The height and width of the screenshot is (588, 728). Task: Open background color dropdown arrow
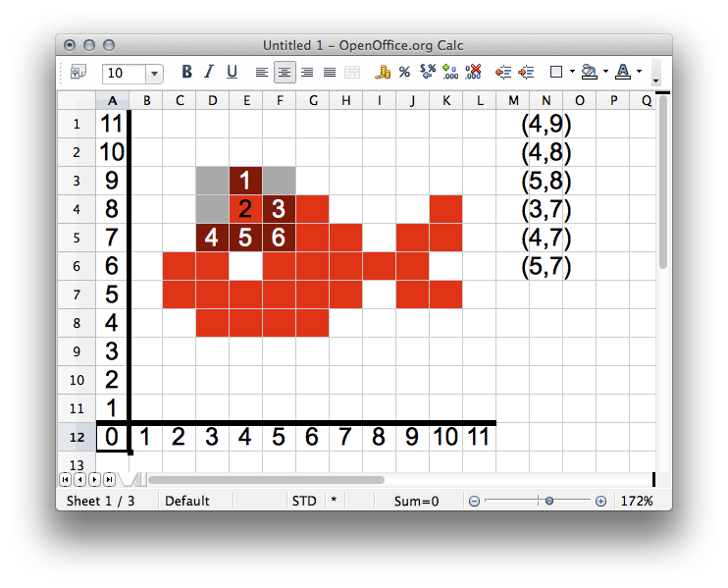click(x=605, y=72)
